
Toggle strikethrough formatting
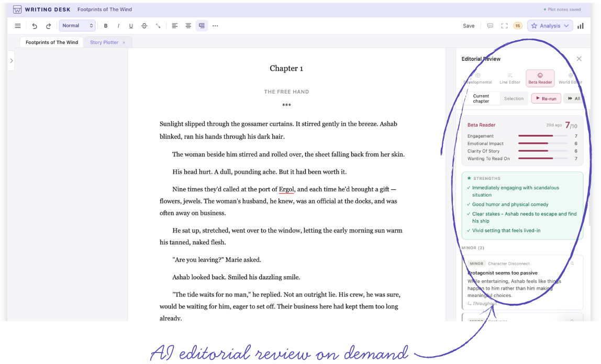pos(144,26)
